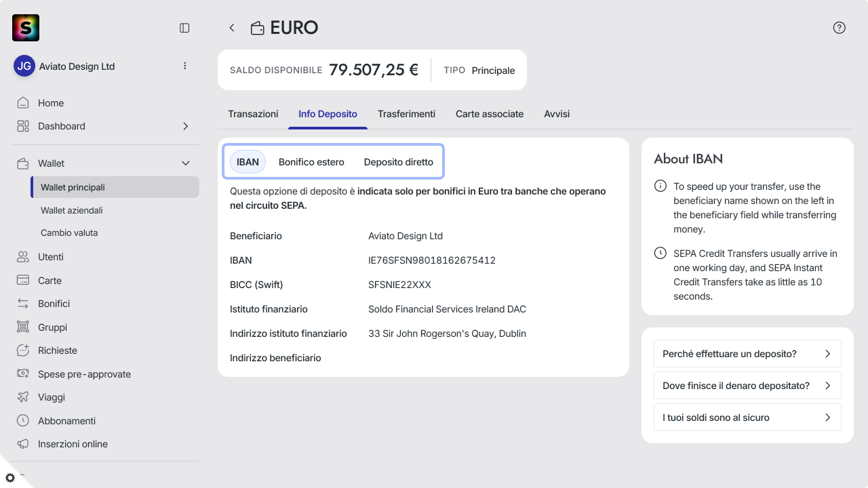The image size is (868, 488).
Task: Go back using the left arrow icon
Action: (x=232, y=28)
